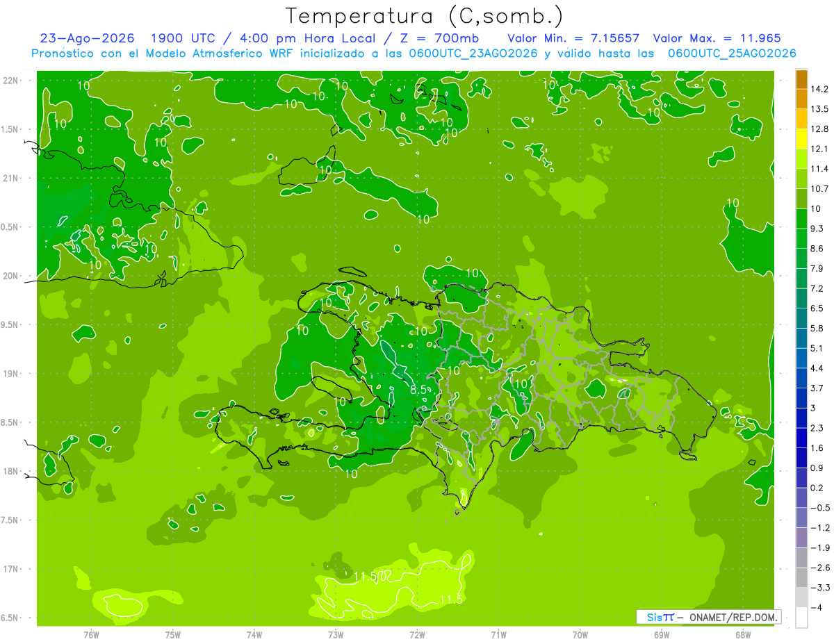Viewport: 834px width, 644px height.
Task: Click the "Valor Max. = 11.965" value
Action: [717, 38]
